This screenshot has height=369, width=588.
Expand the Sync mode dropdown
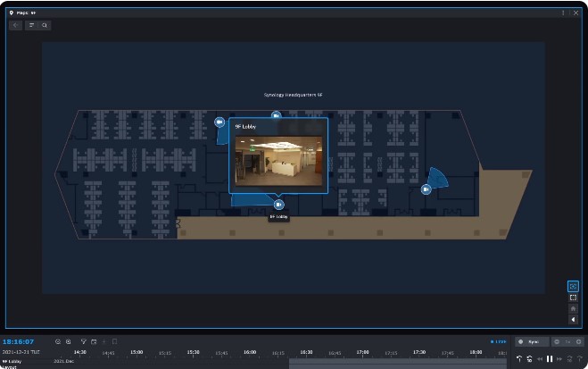pos(531,341)
